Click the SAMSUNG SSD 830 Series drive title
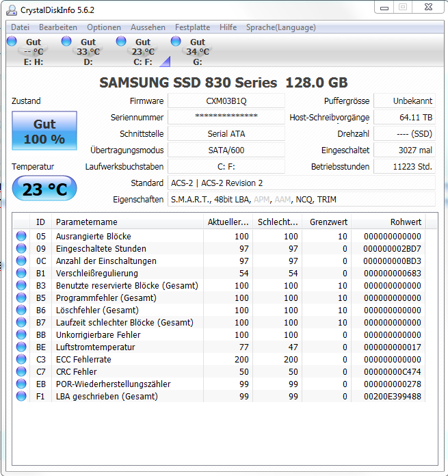Image resolution: width=448 pixels, height=476 pixels. pyautogui.click(x=224, y=82)
